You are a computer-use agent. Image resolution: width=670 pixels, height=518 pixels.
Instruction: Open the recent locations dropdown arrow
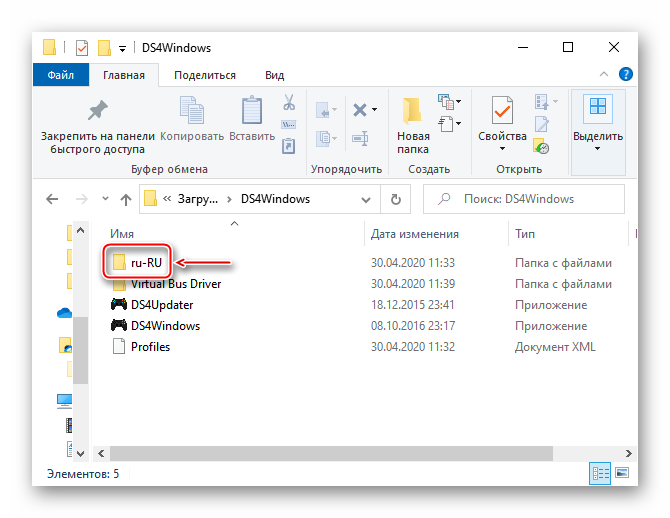[x=106, y=199]
